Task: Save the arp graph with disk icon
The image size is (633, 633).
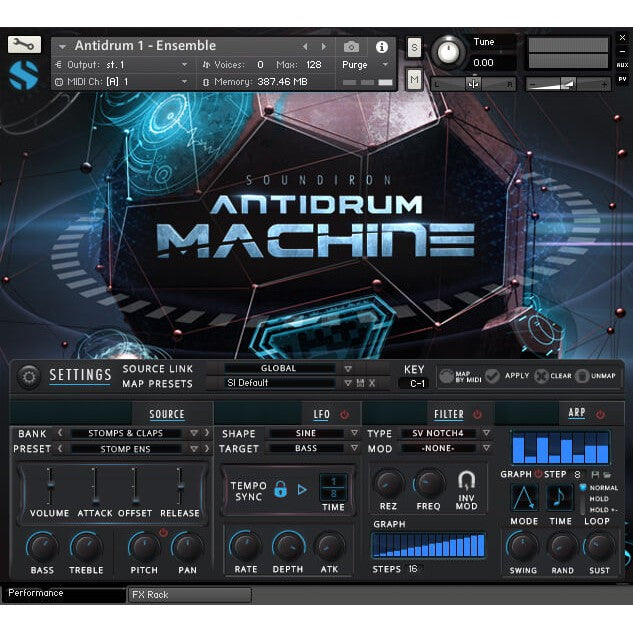Action: coord(595,475)
